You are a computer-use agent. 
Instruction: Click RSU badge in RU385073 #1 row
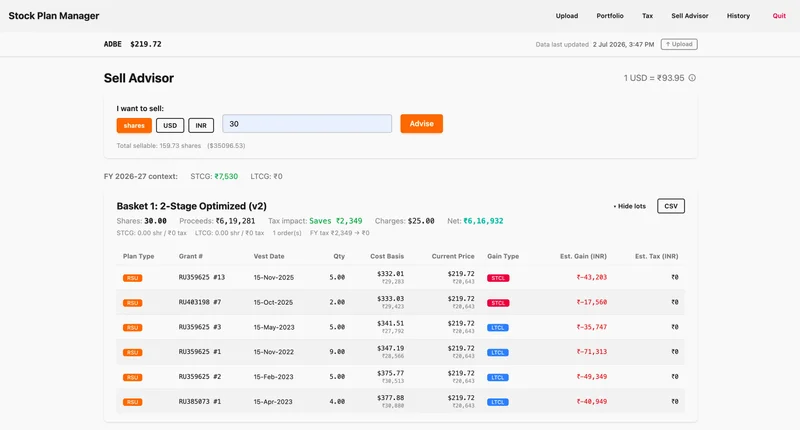coord(132,402)
